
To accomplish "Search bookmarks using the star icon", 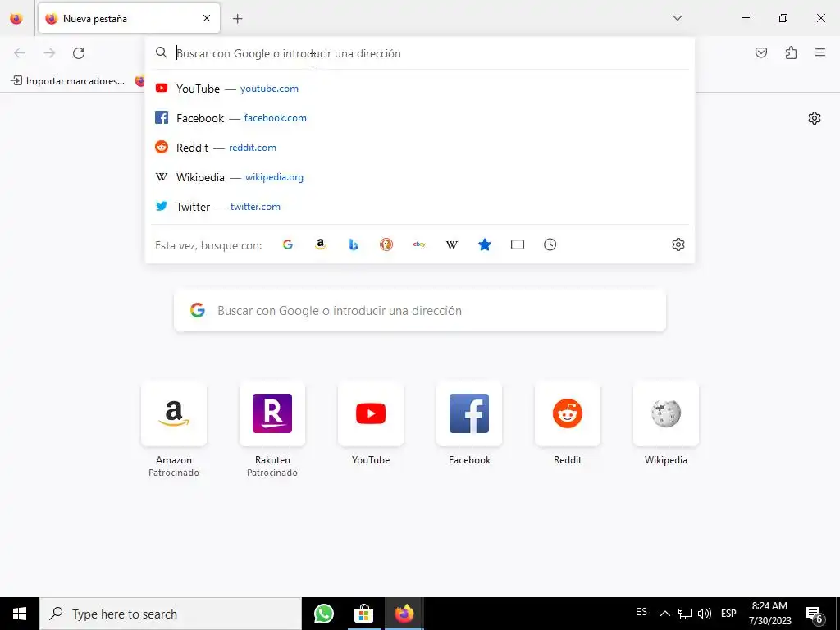I will tap(484, 244).
